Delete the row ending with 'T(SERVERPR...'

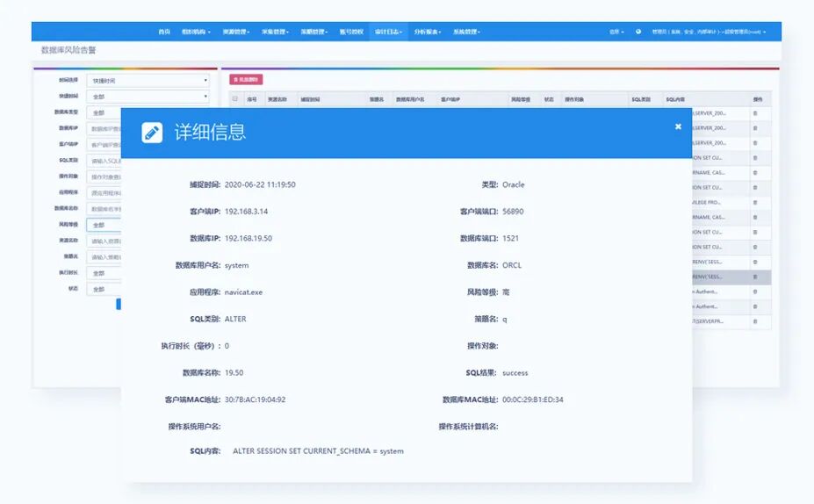(755, 321)
